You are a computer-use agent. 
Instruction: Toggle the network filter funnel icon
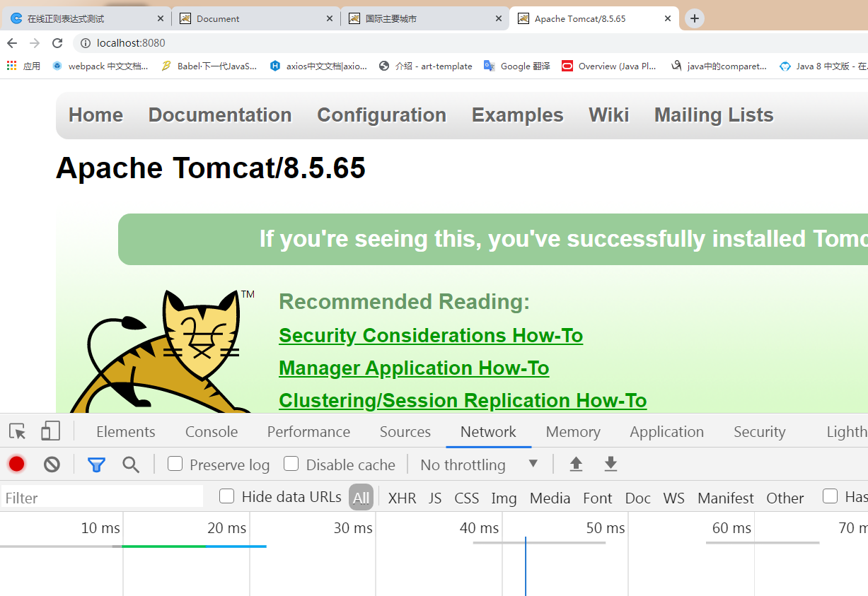[x=96, y=464]
